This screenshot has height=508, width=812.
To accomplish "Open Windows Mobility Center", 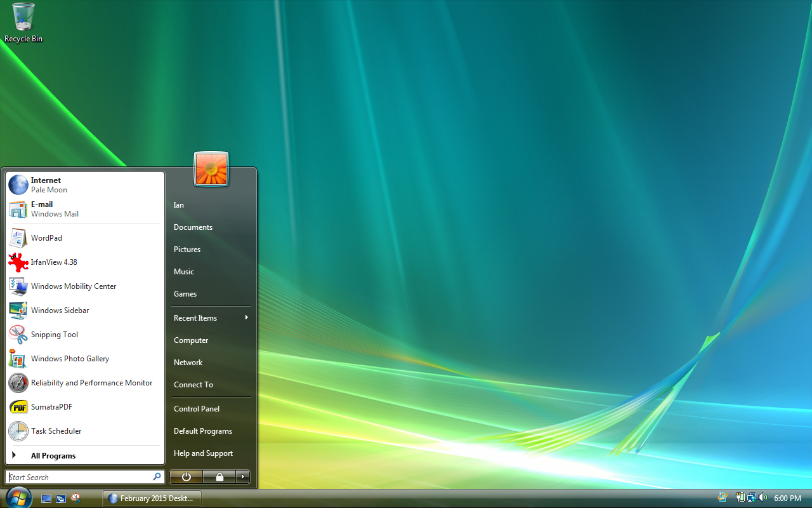I will click(85, 286).
